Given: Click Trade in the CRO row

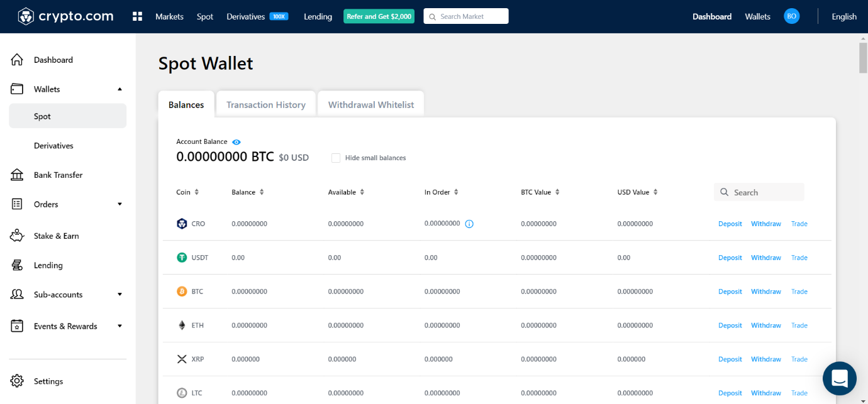Looking at the screenshot, I should click(x=799, y=224).
